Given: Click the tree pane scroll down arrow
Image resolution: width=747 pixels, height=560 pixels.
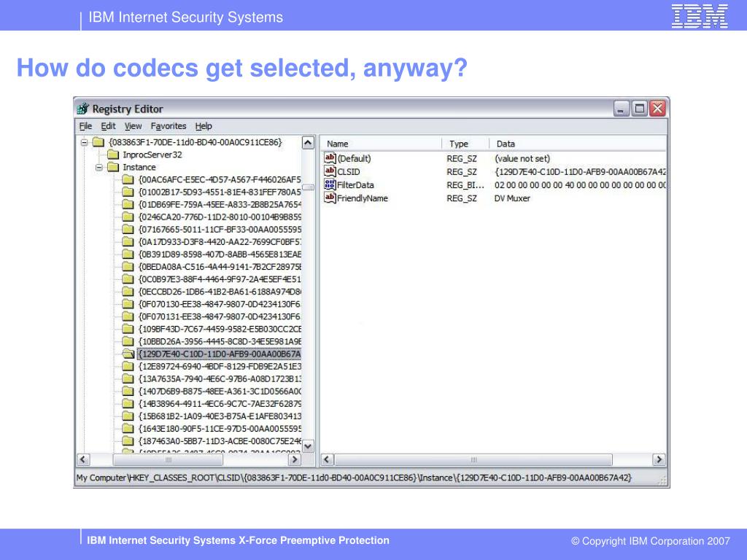Looking at the screenshot, I should pyautogui.click(x=309, y=446).
